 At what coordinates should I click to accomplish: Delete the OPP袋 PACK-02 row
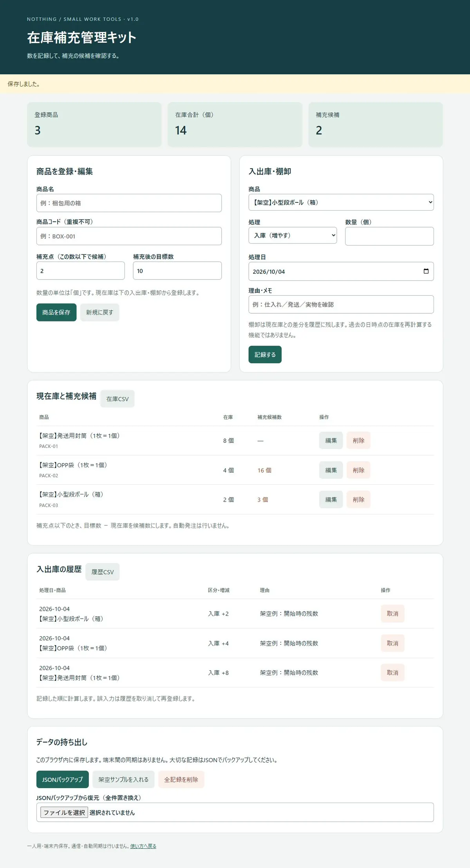[x=358, y=470]
